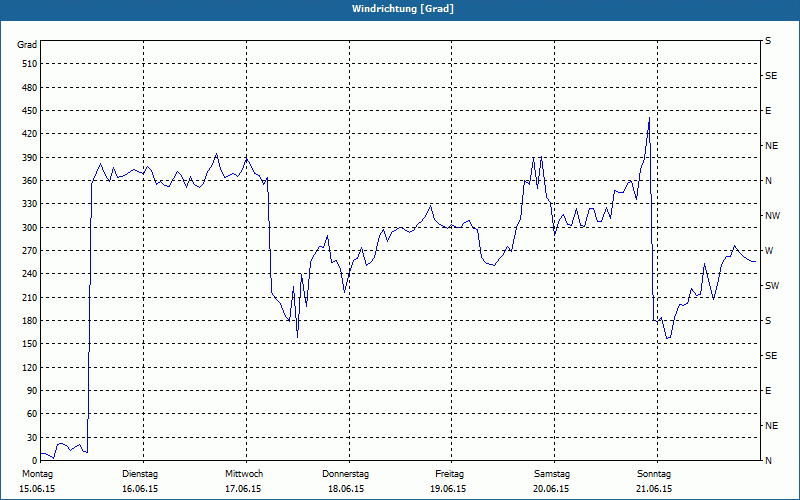The width and height of the screenshot is (800, 500).
Task: Click the Mittwoch day label
Action: click(x=244, y=474)
